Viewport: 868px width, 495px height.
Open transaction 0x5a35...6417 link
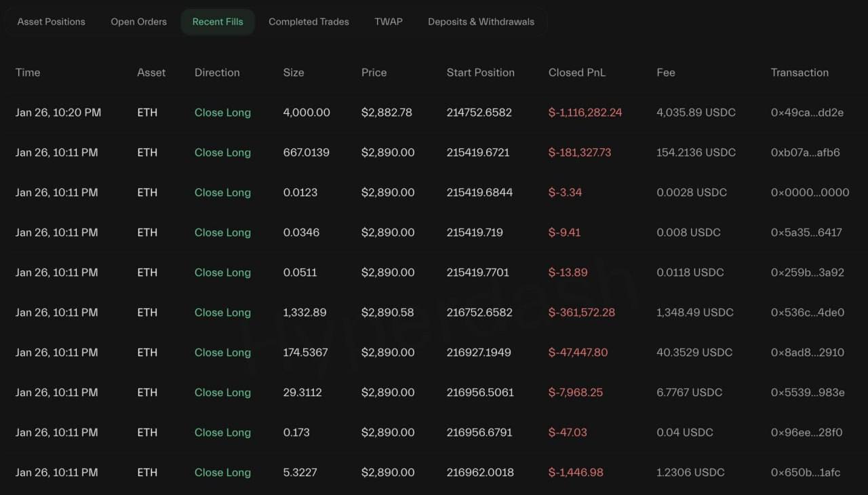click(806, 233)
